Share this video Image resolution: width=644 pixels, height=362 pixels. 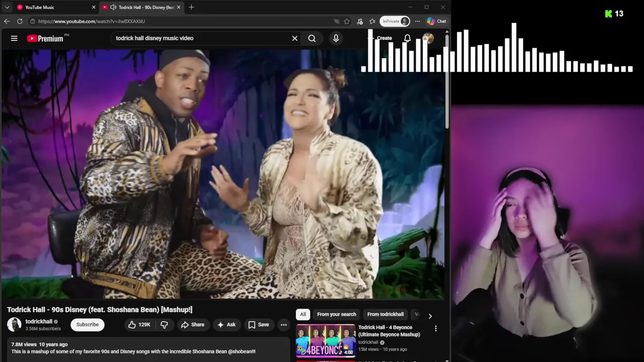[193, 325]
